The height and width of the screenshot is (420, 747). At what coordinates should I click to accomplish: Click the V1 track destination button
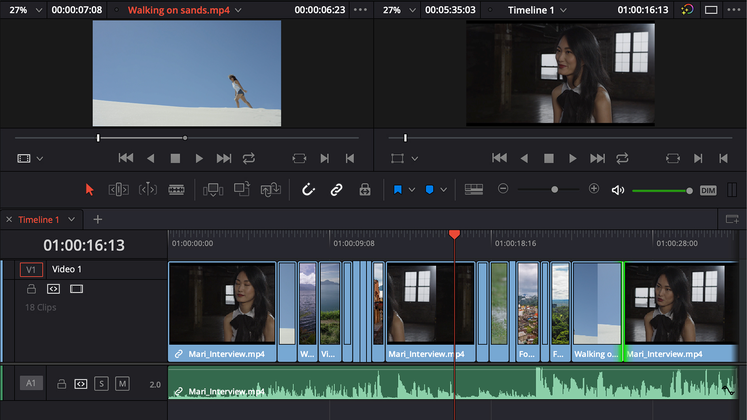tap(31, 269)
